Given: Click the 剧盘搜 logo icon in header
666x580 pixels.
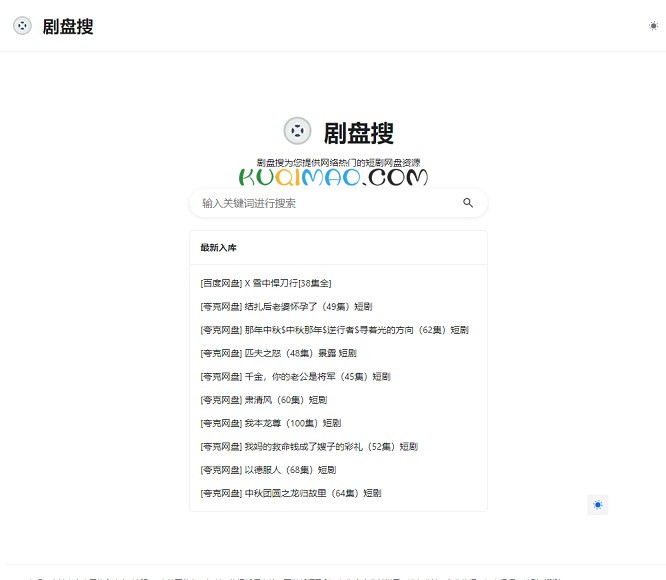Looking at the screenshot, I should [x=22, y=26].
